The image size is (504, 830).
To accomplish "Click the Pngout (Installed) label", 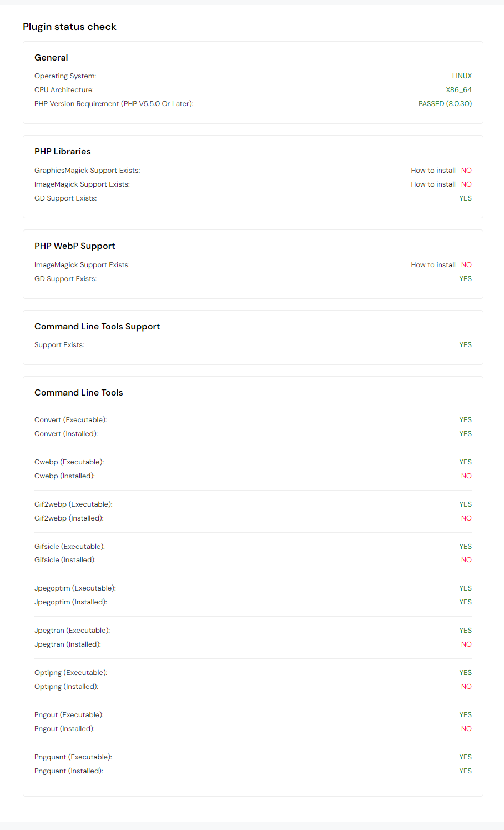I will tap(64, 729).
